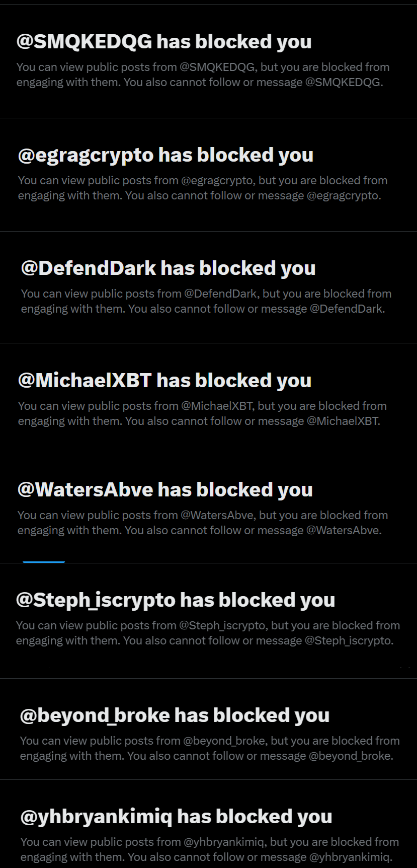Select @DefendDark mention after 'public posts from'
The width and height of the screenshot is (417, 868).
click(x=221, y=294)
